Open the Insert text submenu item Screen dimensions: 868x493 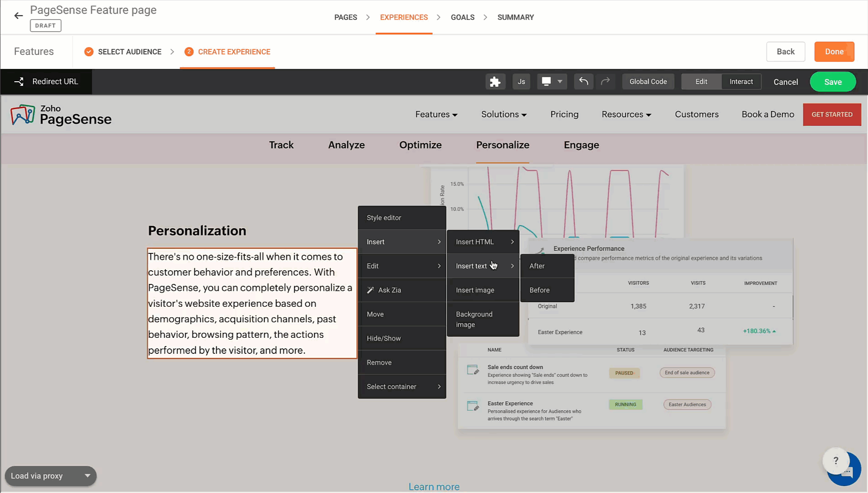click(x=483, y=266)
